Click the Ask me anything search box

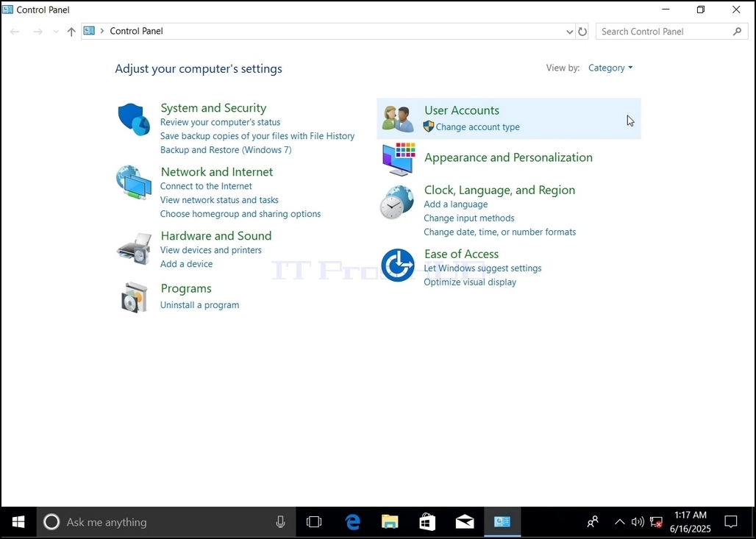[x=166, y=521]
